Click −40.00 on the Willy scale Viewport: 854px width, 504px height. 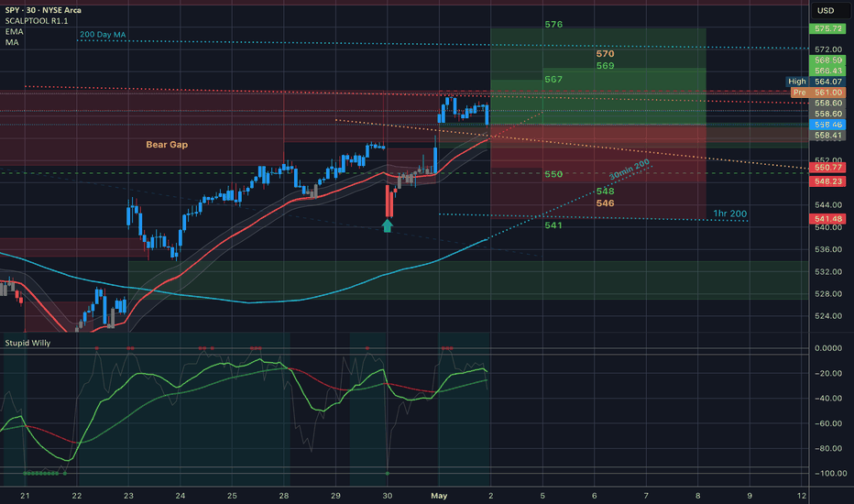pos(827,399)
